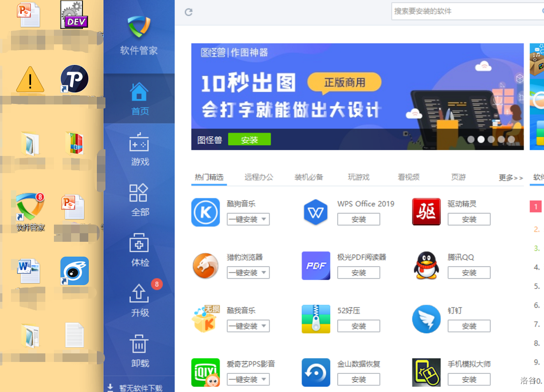Click the 酷狗音乐 app icon
The height and width of the screenshot is (392, 544).
point(206,212)
